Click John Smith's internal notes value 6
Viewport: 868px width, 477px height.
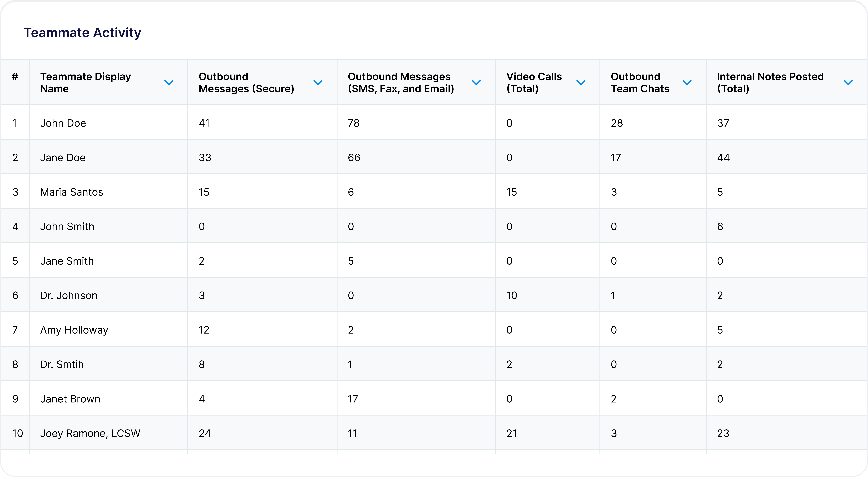point(720,227)
